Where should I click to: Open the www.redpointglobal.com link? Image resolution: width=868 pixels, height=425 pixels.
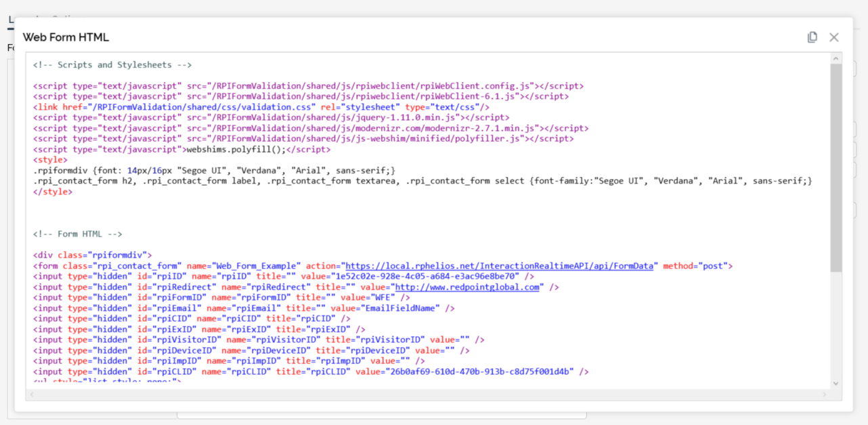pos(467,287)
